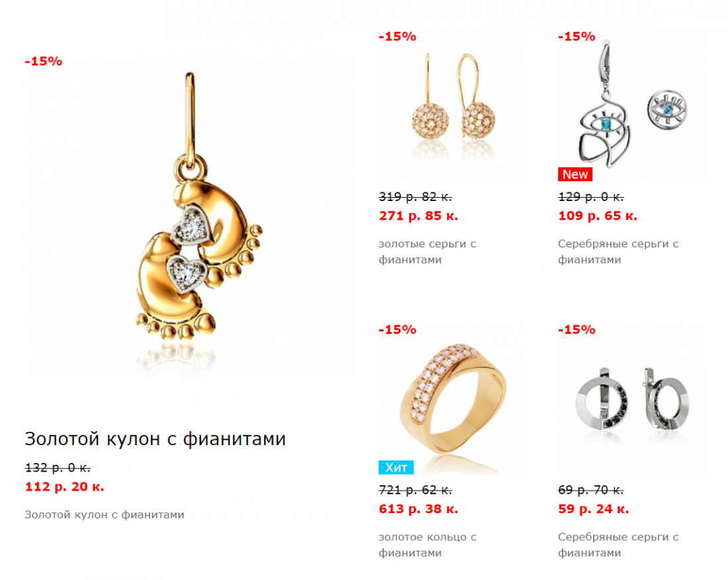728x580 pixels.
Task: Click -15% badge on eye earrings
Action: tap(576, 36)
